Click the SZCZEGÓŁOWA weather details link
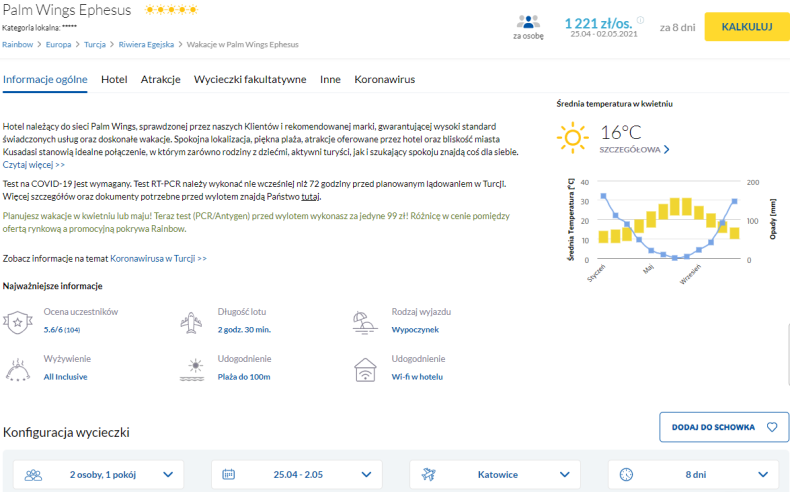This screenshot has width=790, height=492. (x=630, y=150)
